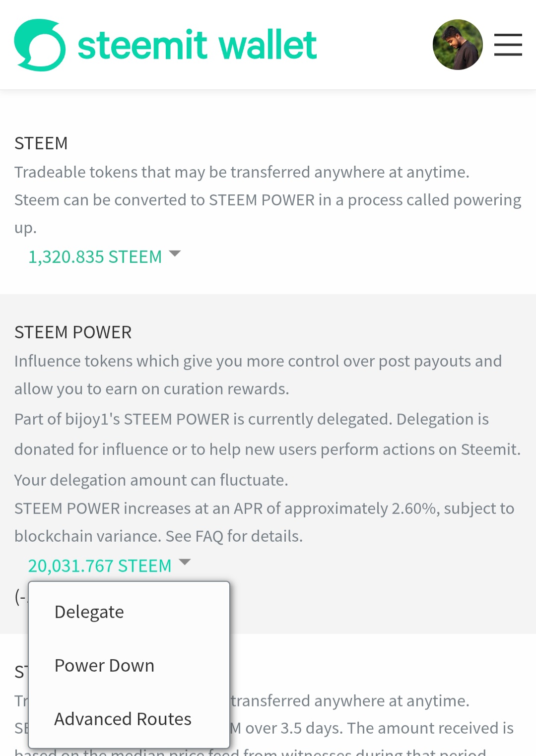
Task: Click the Steemit speech-bubble logo icon
Action: [40, 45]
